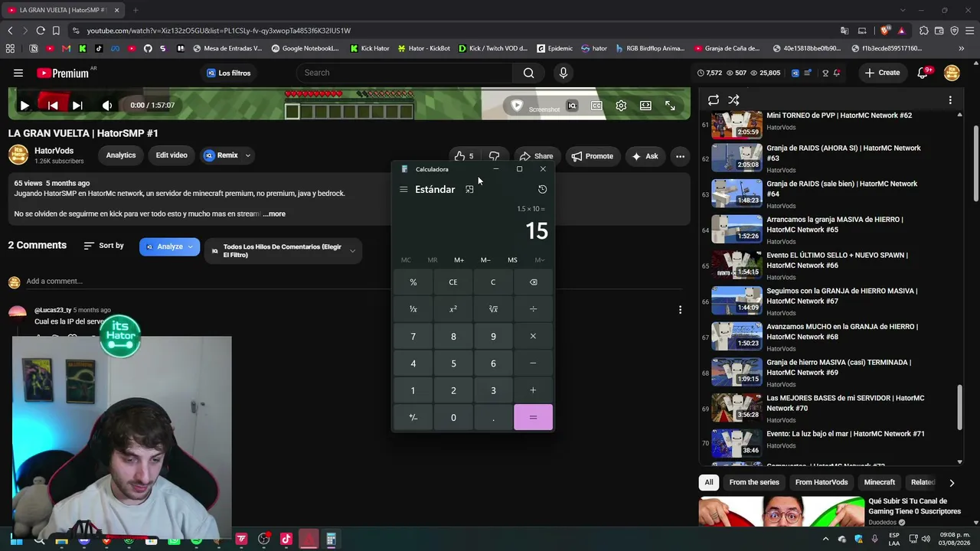
Task: Open the Analytics page for this video
Action: point(121,155)
